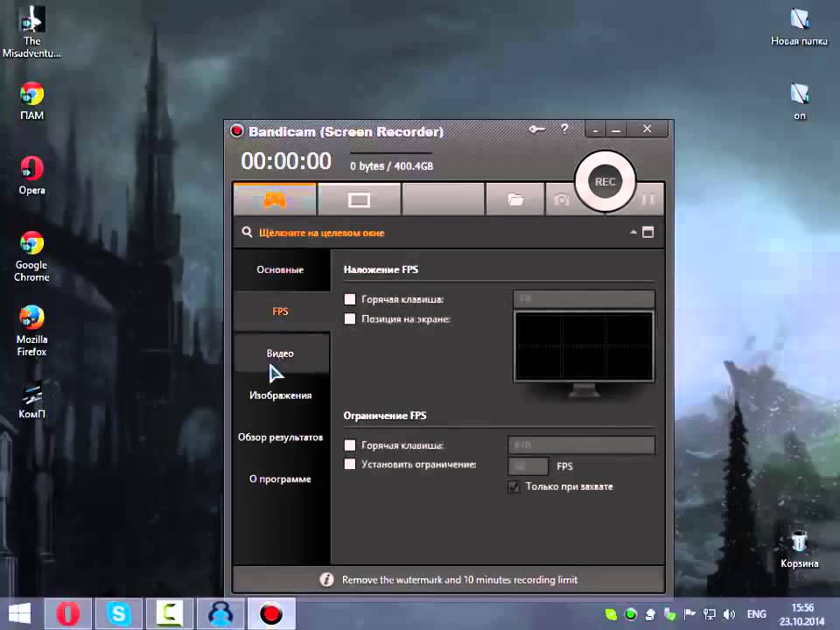Take a screenshot with the camera icon

coord(561,199)
